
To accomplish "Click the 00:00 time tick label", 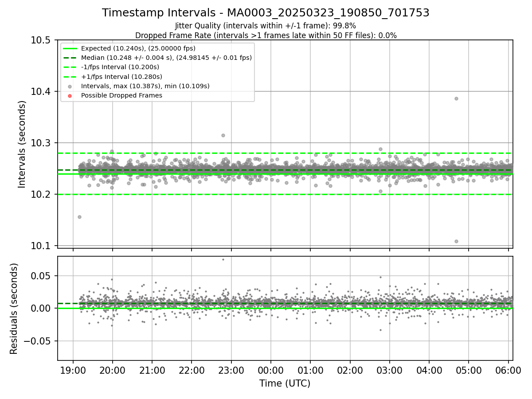I will [271, 370].
